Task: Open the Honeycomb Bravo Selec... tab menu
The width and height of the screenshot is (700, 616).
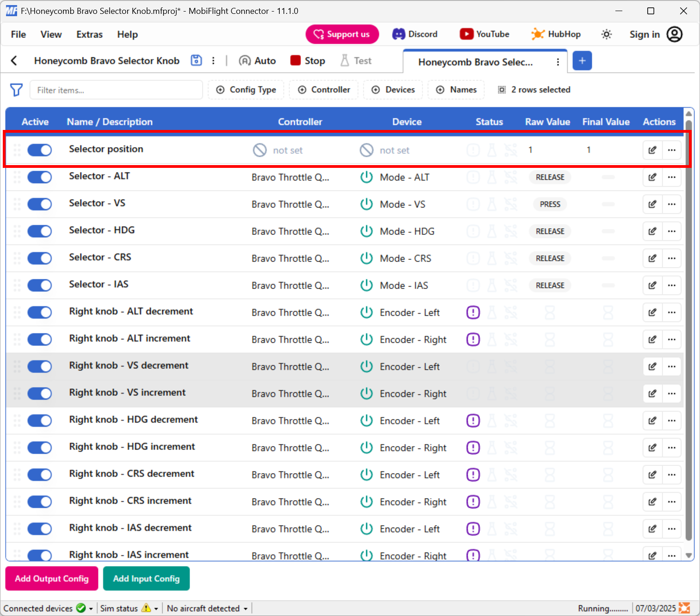Action: (558, 62)
